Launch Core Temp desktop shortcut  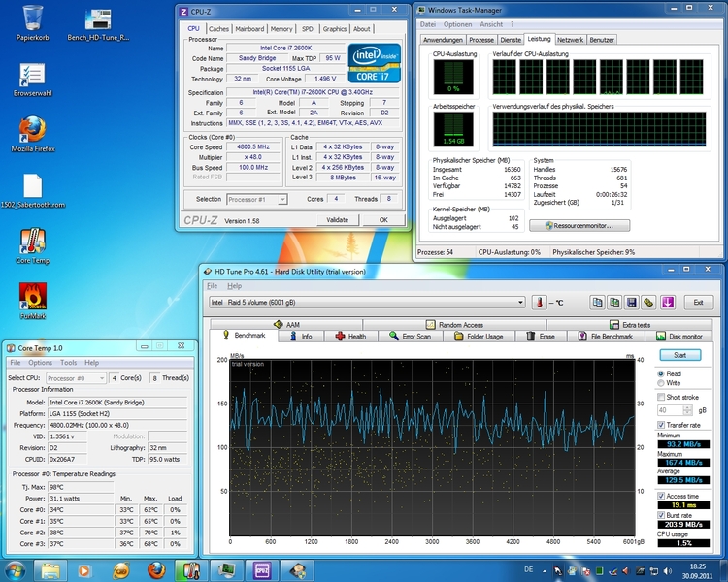tap(32, 246)
